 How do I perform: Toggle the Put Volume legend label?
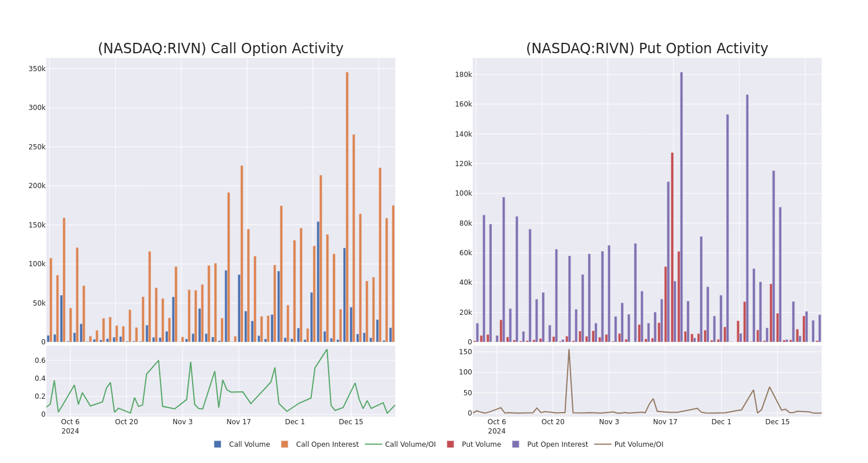(481, 444)
